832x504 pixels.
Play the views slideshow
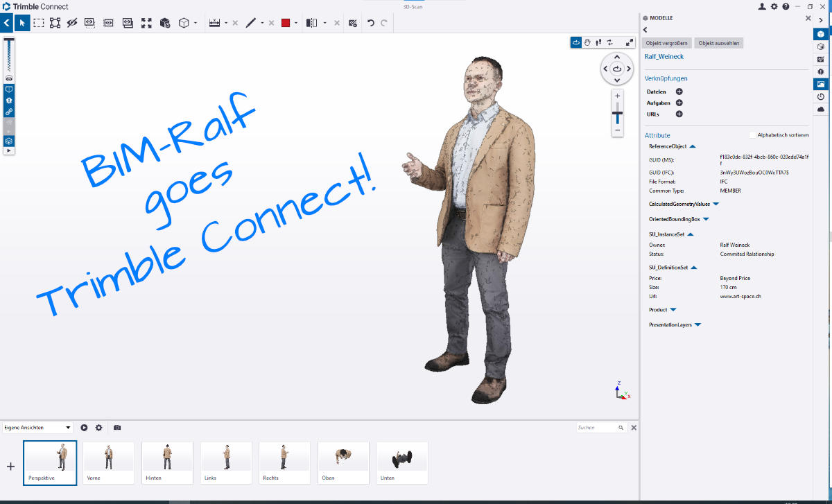[84, 428]
